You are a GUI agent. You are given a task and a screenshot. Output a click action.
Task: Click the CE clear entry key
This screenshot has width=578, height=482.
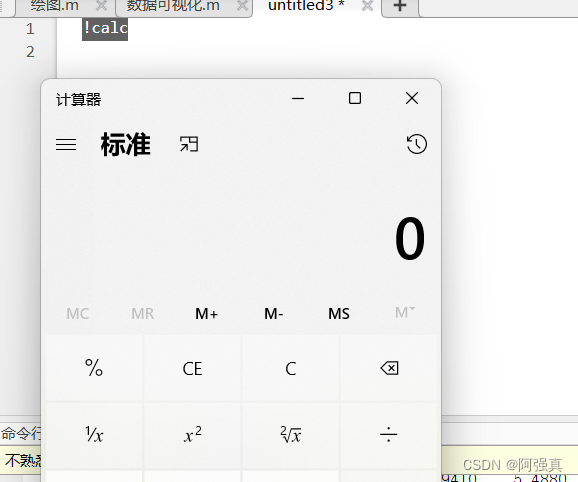192,368
